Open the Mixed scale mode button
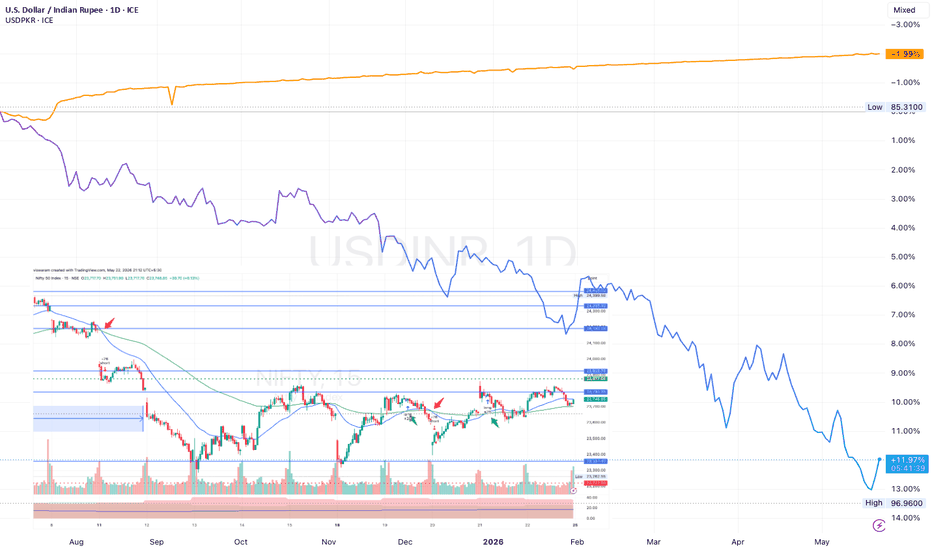The image size is (932, 550). [903, 10]
